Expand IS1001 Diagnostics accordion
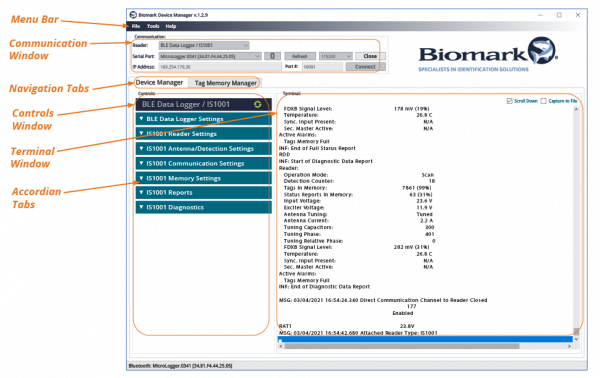Screen dimensions: 600x378 204,207
